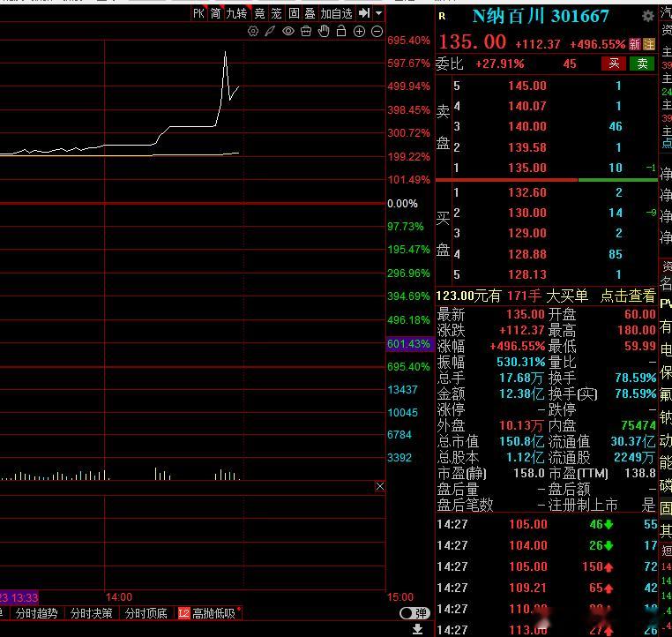
Task: Select buy level 2 price 130.00
Action: (527, 213)
